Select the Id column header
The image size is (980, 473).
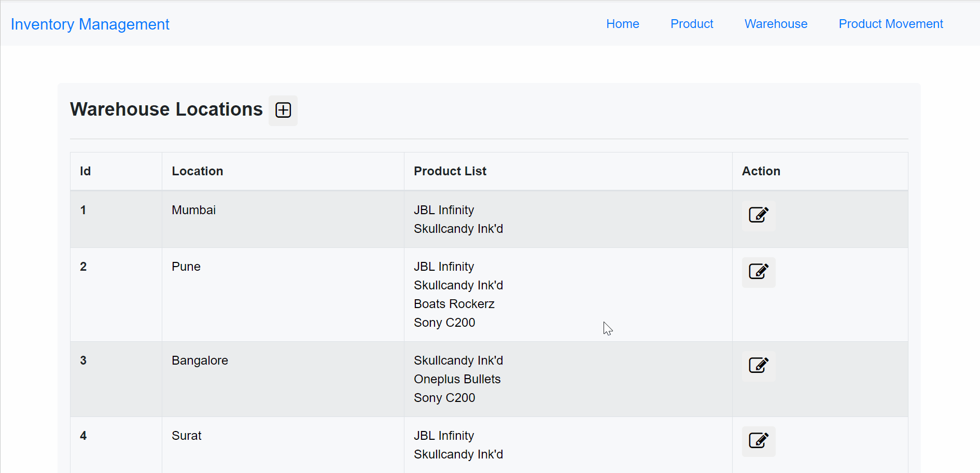[x=116, y=171]
